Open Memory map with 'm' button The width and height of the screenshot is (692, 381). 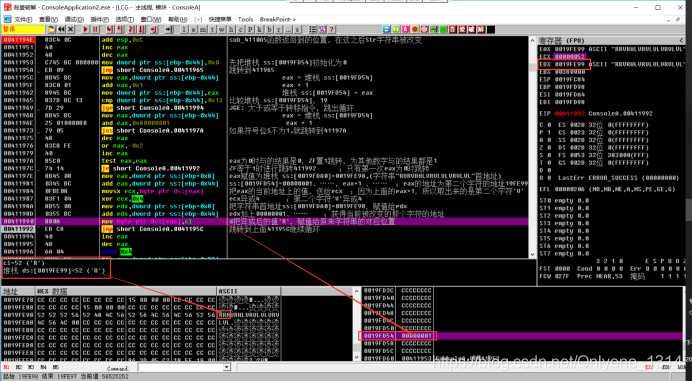point(203,30)
